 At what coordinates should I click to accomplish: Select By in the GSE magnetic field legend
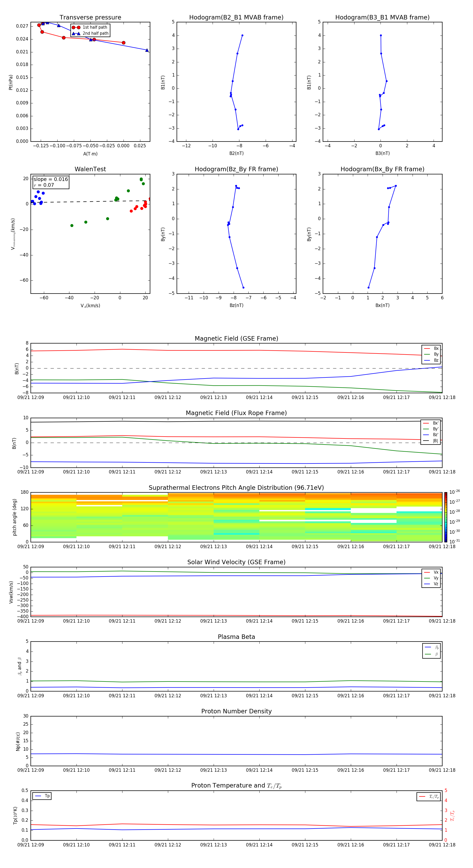tap(431, 354)
